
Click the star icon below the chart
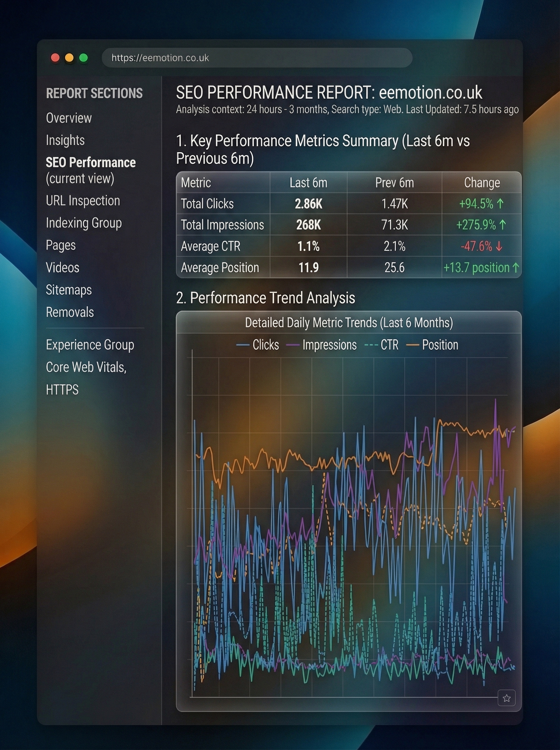point(507,698)
